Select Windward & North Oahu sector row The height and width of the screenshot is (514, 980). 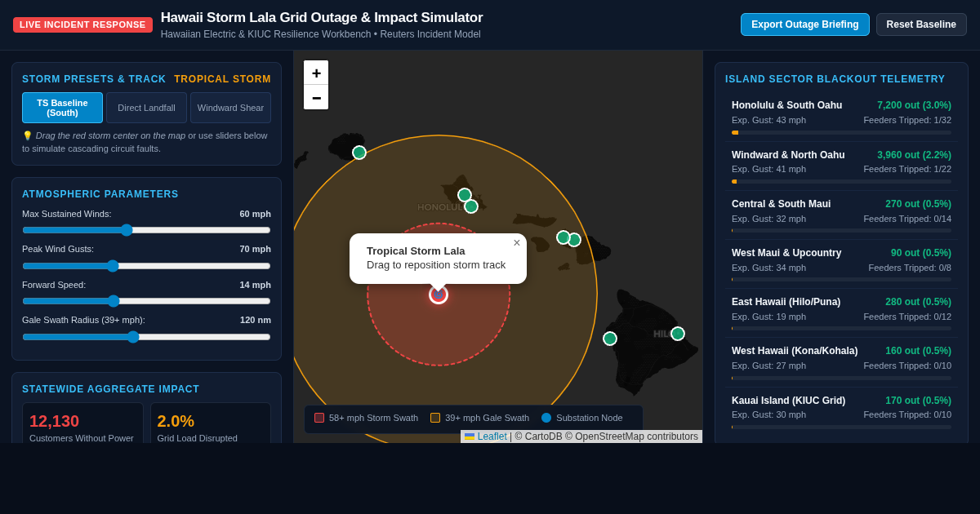(841, 166)
